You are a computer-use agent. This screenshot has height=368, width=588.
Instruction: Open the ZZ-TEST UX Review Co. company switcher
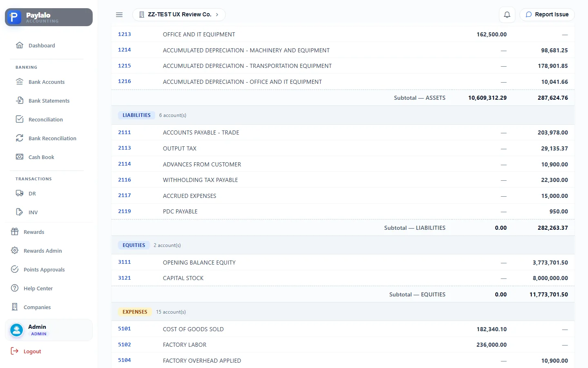pos(179,15)
